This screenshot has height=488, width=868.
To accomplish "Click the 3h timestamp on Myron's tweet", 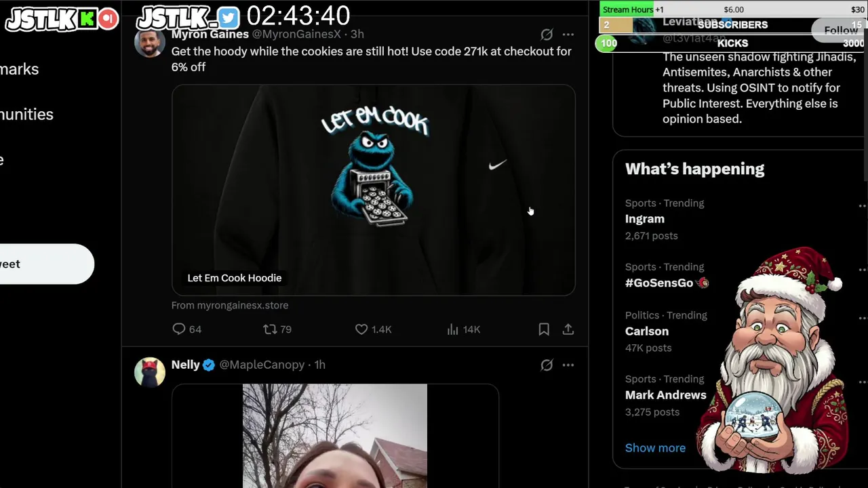I will 357,34.
